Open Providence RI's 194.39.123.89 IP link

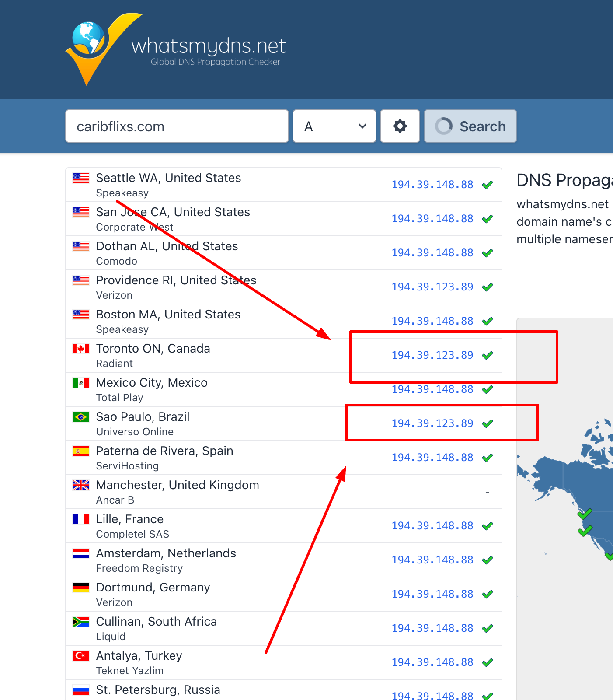click(432, 287)
